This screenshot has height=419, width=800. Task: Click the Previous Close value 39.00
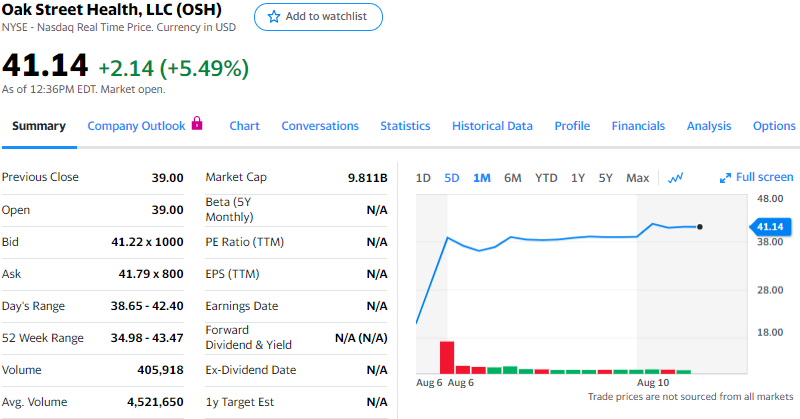pyautogui.click(x=167, y=178)
